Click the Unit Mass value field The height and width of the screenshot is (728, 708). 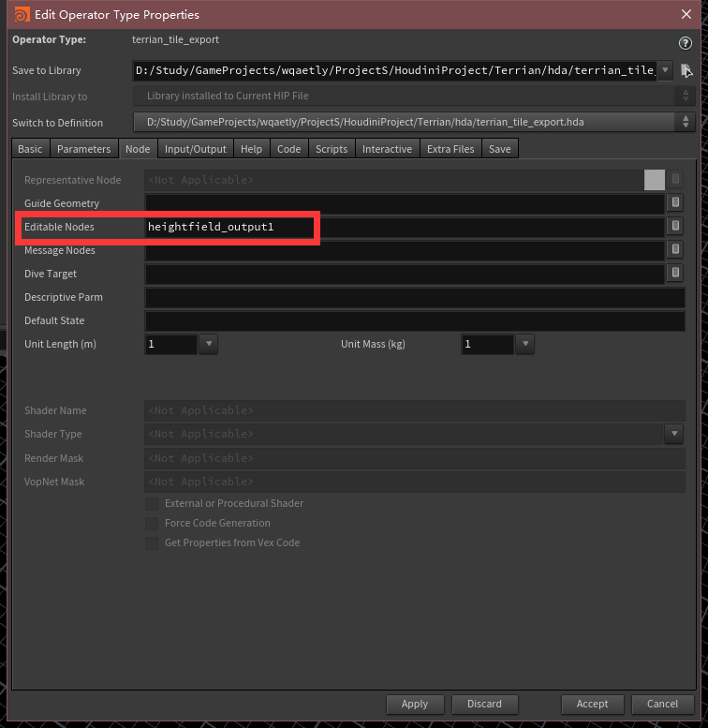[488, 344]
